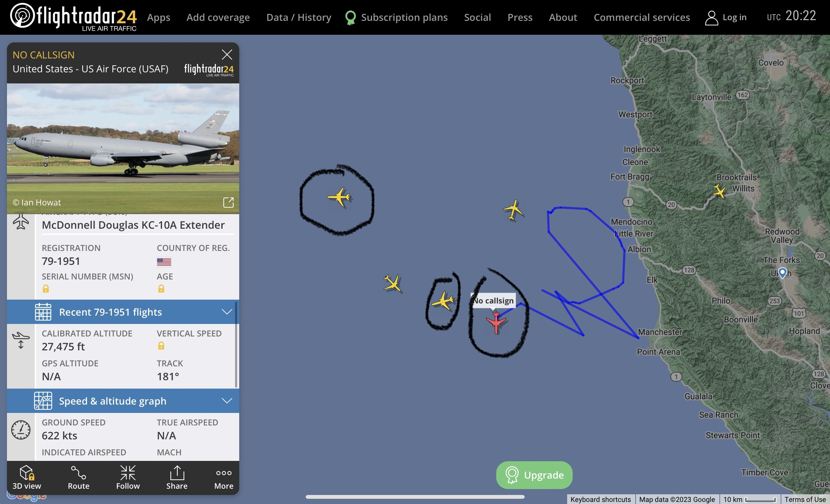830x504 pixels.
Task: Select the red No callsign aircraft icon
Action: [496, 322]
